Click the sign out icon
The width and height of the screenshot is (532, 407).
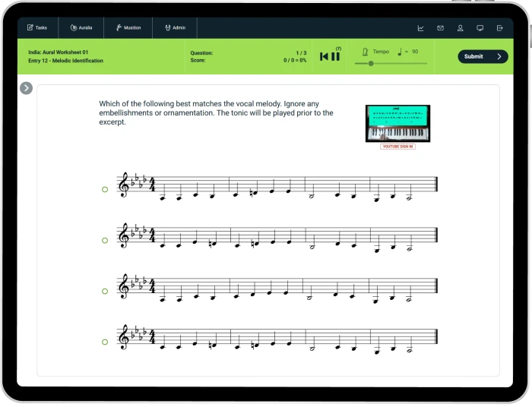coord(499,28)
